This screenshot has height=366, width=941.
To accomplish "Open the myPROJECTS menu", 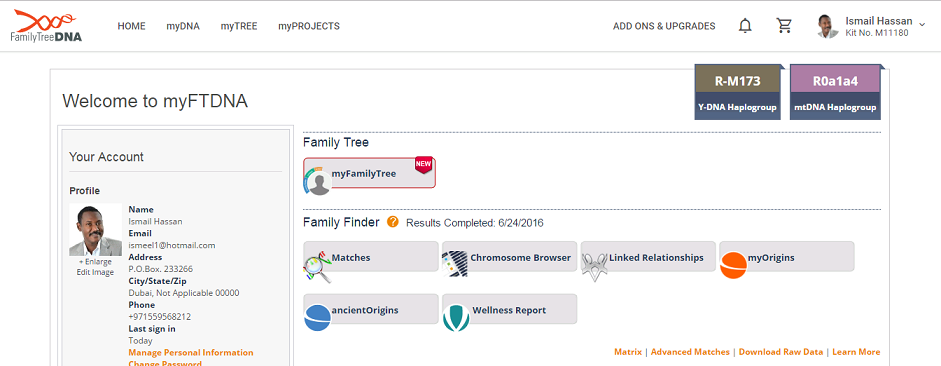I will [x=308, y=26].
